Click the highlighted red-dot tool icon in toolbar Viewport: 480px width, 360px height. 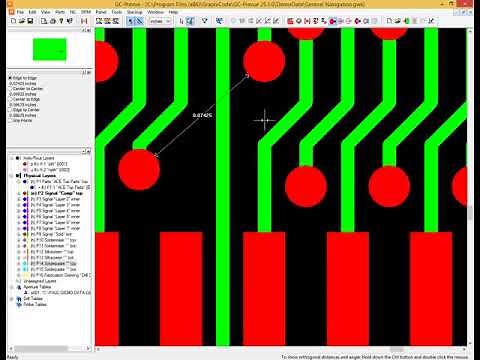[x=332, y=21]
